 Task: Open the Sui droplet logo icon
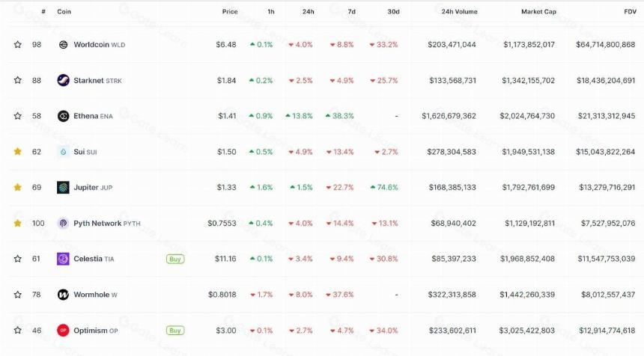coord(63,152)
